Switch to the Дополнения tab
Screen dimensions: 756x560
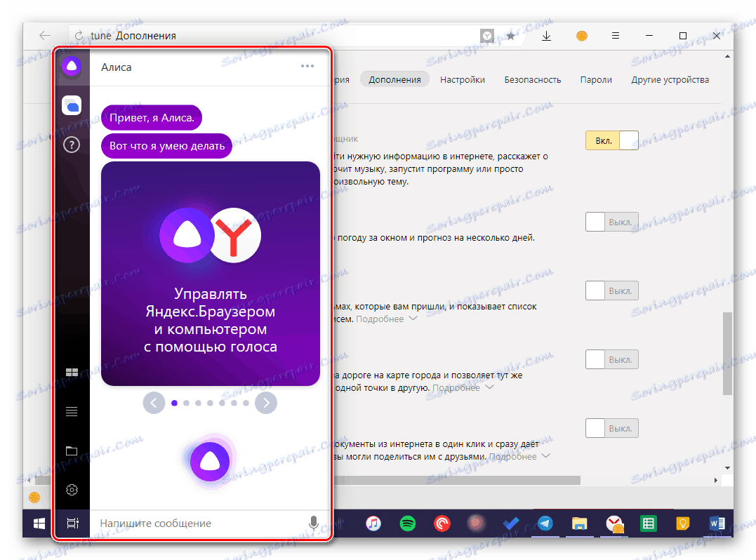click(394, 80)
